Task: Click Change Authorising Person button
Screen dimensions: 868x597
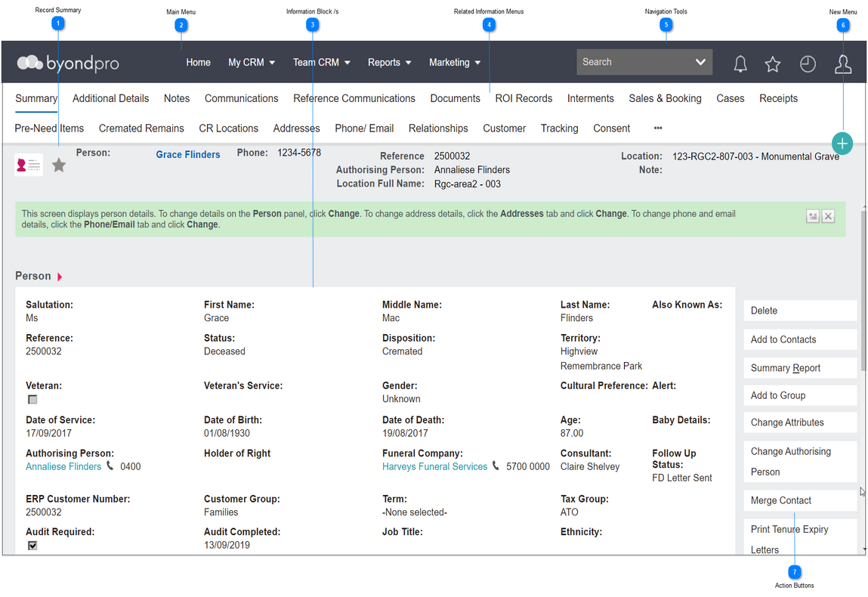Action: 800,461
